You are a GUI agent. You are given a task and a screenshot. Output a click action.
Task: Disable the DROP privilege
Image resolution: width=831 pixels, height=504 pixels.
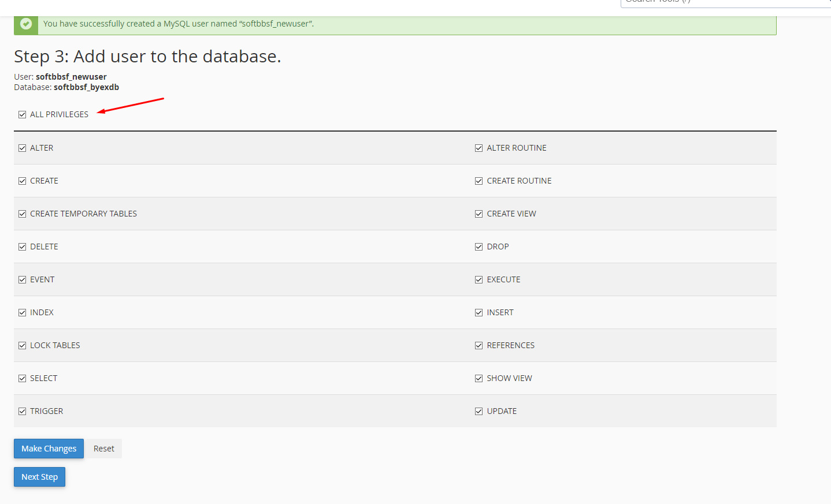pos(478,247)
